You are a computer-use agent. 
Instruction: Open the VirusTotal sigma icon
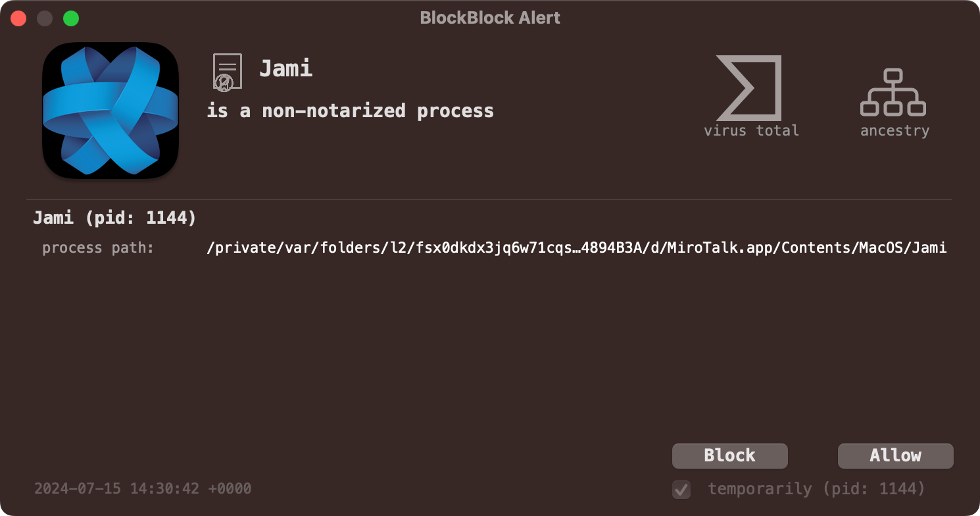click(749, 88)
